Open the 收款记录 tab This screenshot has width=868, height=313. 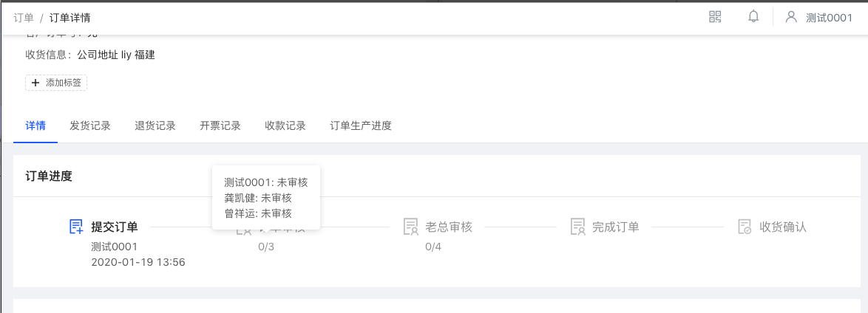click(x=285, y=125)
